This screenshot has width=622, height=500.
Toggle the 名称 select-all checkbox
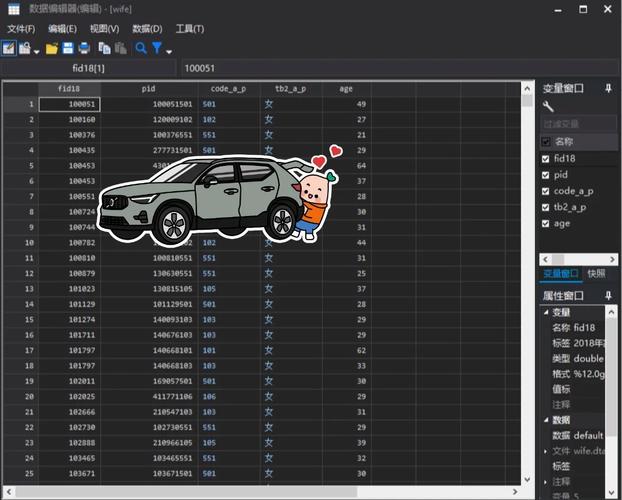(546, 142)
